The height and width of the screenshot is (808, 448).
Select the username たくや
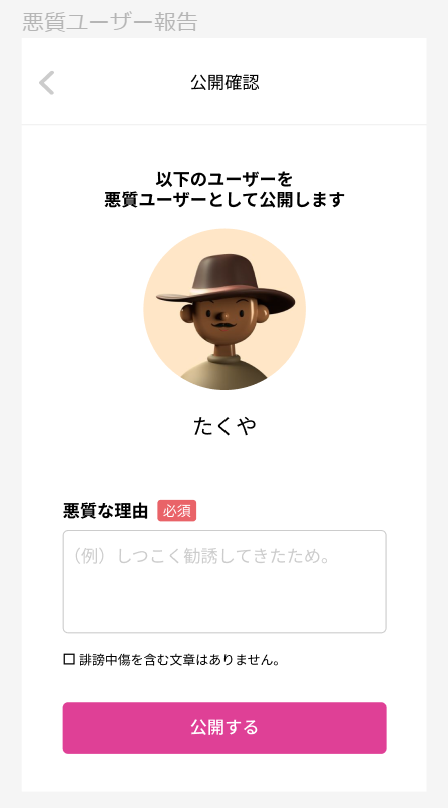point(225,426)
